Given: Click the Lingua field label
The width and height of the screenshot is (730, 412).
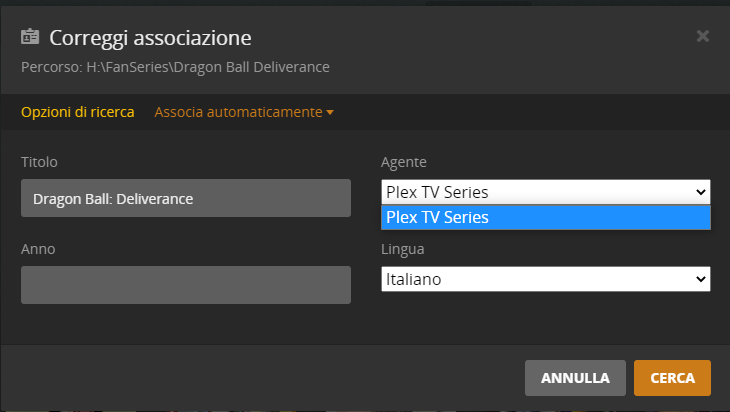Looking at the screenshot, I should (402, 249).
